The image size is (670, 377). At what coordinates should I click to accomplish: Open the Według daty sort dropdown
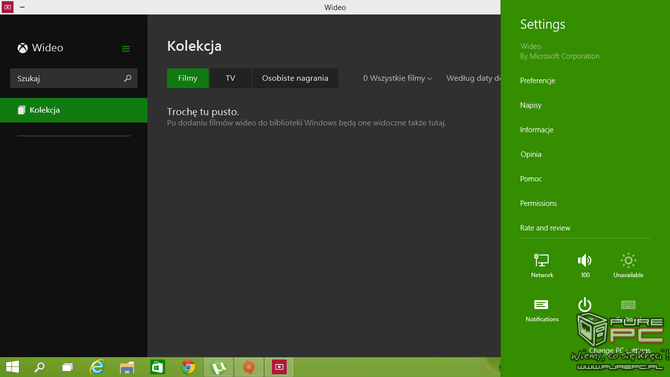click(473, 78)
